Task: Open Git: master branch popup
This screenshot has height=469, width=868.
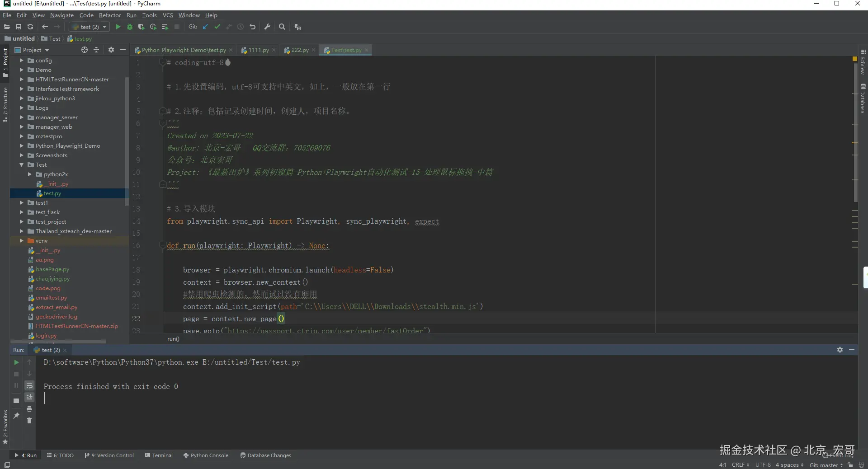Action: coord(826,465)
